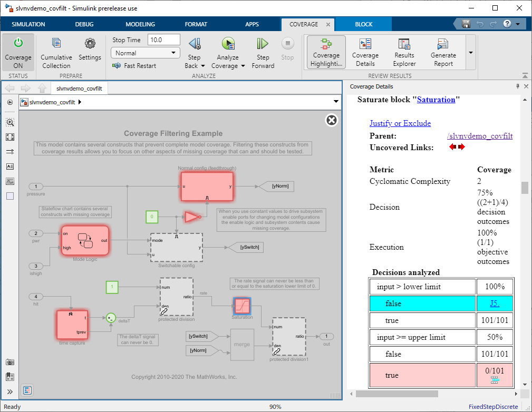The image size is (532, 412).
Task: Navigate forward in model canvas
Action: pos(25,89)
